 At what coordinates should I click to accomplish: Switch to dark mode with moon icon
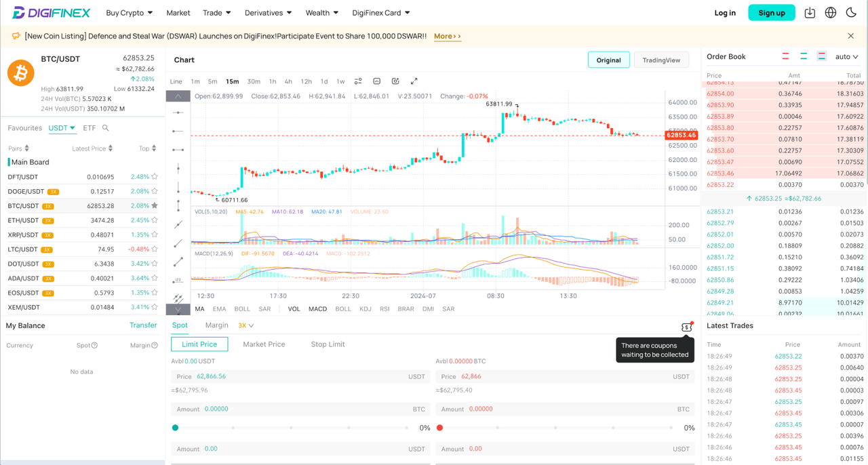pos(850,12)
